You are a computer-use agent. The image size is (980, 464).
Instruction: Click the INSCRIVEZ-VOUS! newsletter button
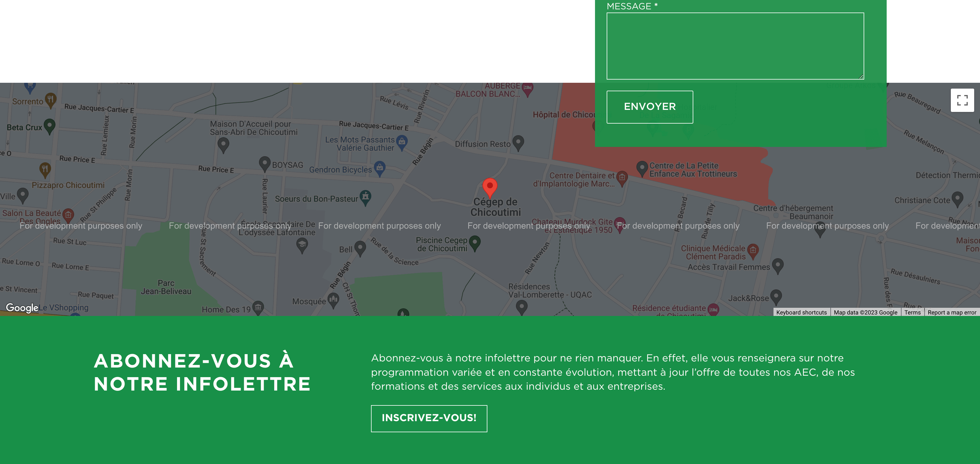429,419
